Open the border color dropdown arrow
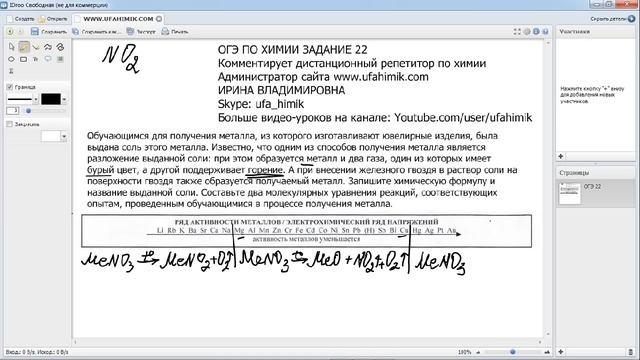Viewport: 640px width, 360px height. tap(64, 99)
